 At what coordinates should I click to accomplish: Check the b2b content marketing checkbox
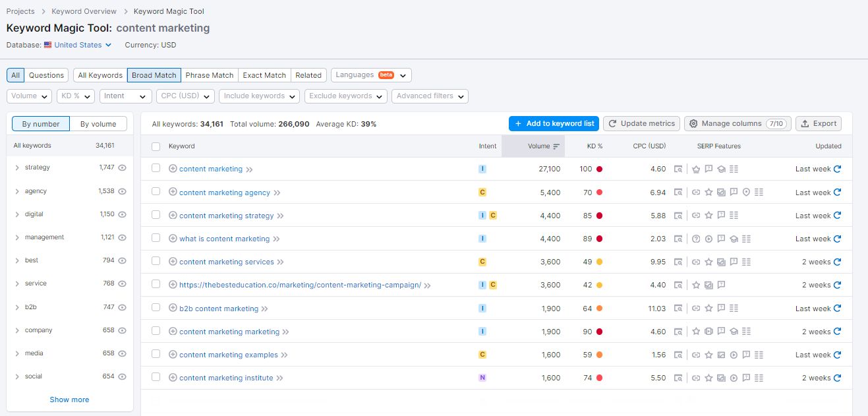(x=156, y=307)
